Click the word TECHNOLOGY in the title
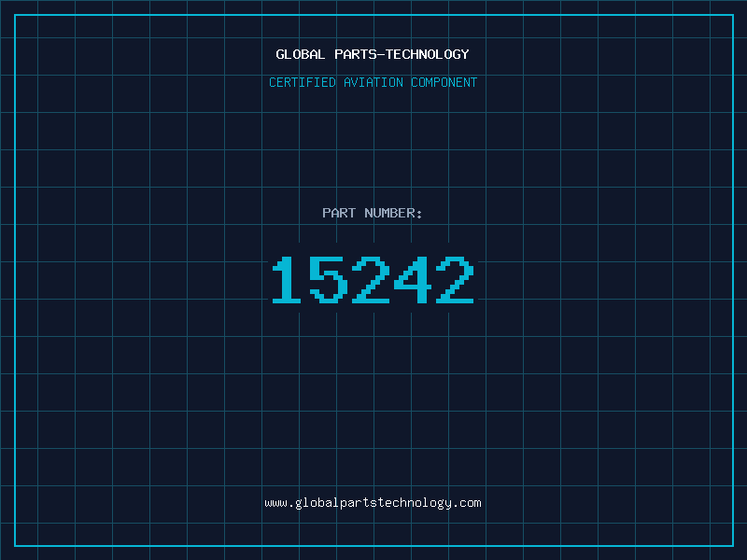The height and width of the screenshot is (560, 747). (x=428, y=54)
